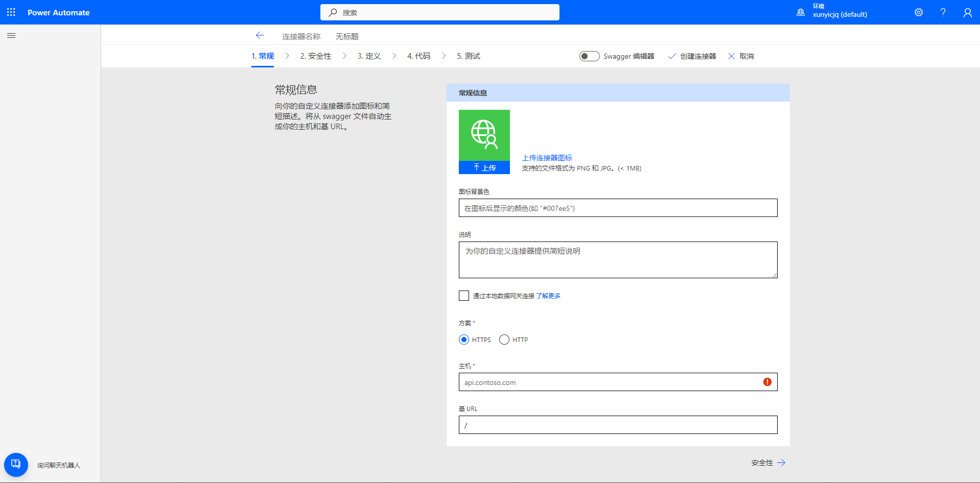Switch to the 2. 安全性 tab

pyautogui.click(x=316, y=56)
